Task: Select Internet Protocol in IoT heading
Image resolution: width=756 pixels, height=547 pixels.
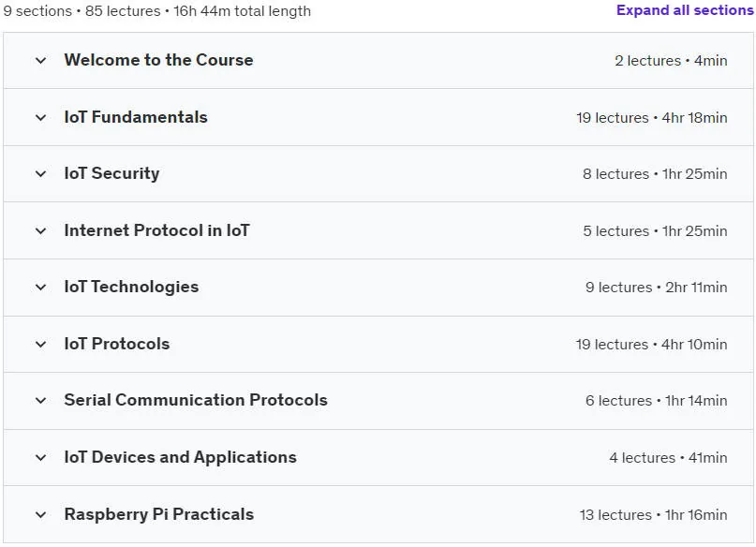Action: pos(156,230)
